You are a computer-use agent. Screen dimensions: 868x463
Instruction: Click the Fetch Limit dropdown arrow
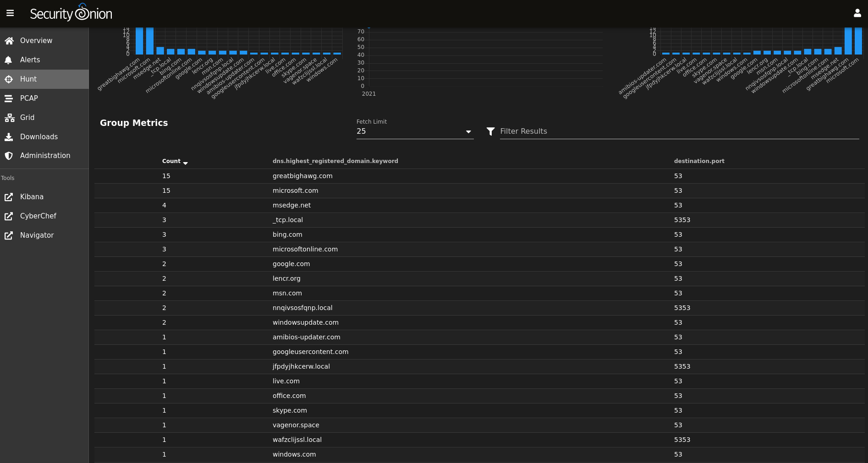coord(468,132)
